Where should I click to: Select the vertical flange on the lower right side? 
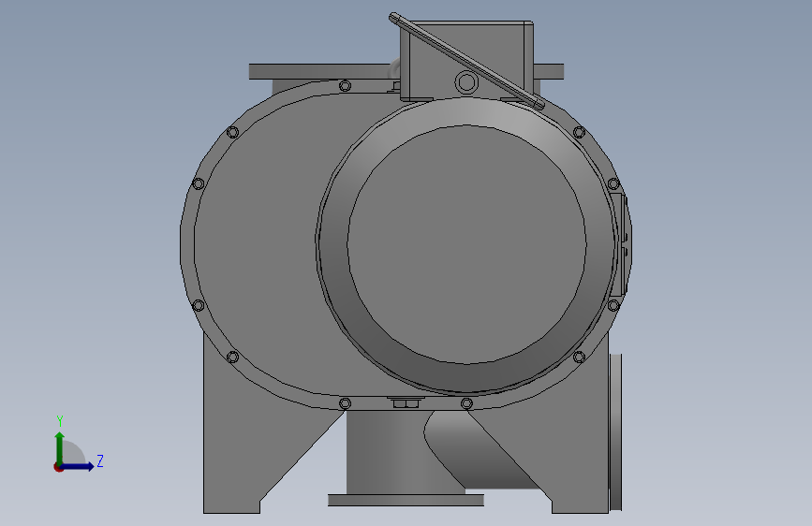pyautogui.click(x=615, y=432)
